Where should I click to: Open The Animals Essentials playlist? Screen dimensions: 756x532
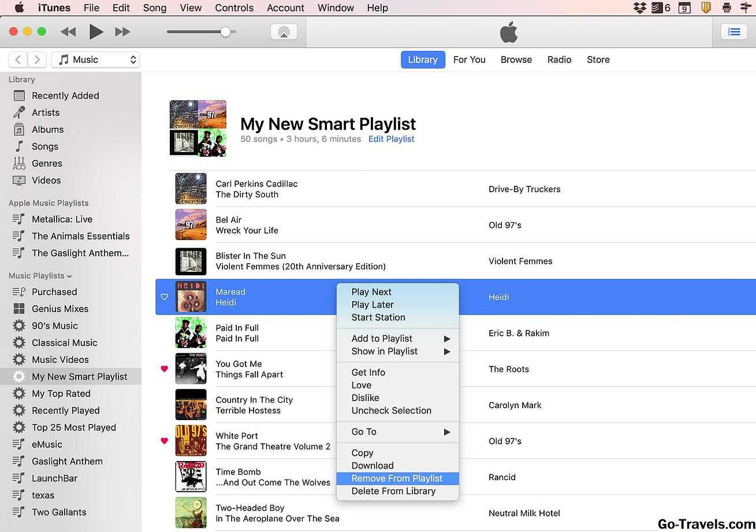(81, 236)
